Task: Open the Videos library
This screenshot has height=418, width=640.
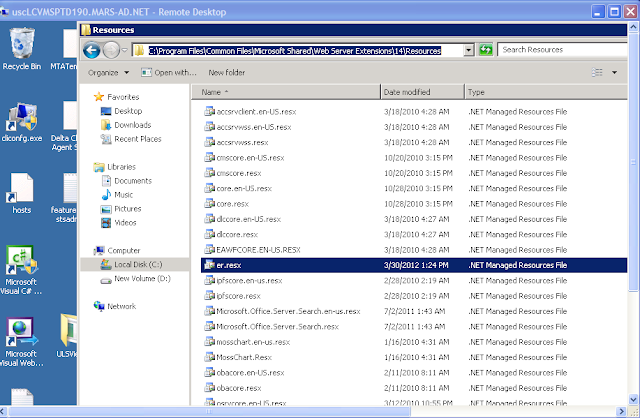Action: coord(118,222)
